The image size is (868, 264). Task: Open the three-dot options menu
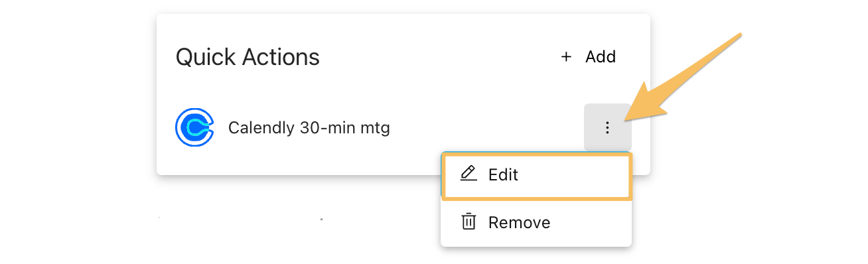[x=607, y=127]
